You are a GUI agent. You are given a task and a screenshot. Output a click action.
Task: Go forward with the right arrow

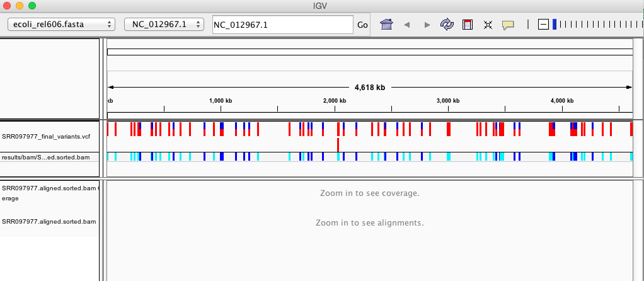click(x=427, y=25)
